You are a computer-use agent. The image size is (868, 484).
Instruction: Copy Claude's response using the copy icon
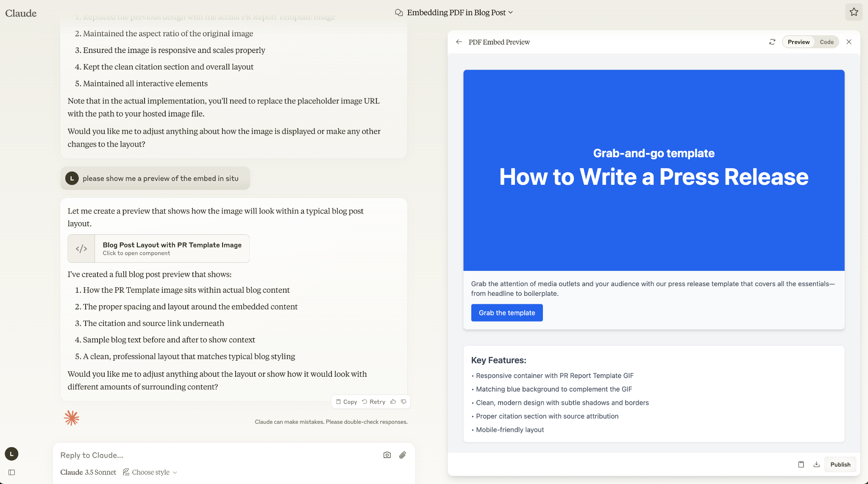click(x=346, y=401)
